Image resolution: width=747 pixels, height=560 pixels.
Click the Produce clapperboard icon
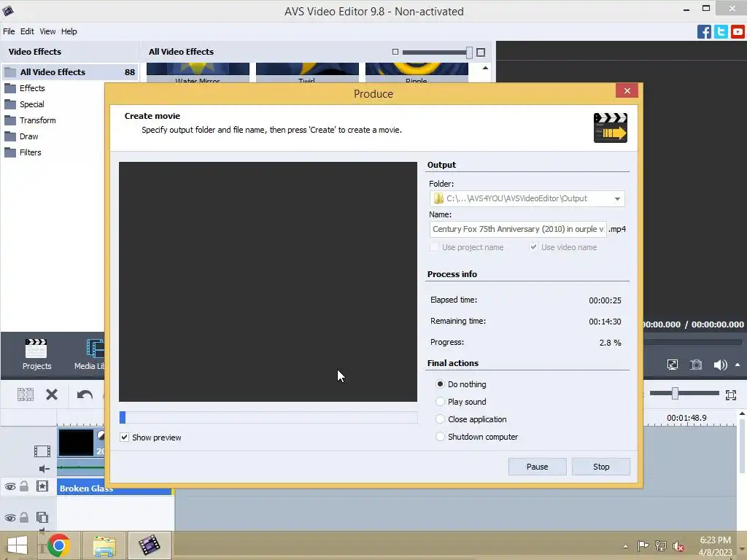point(611,128)
